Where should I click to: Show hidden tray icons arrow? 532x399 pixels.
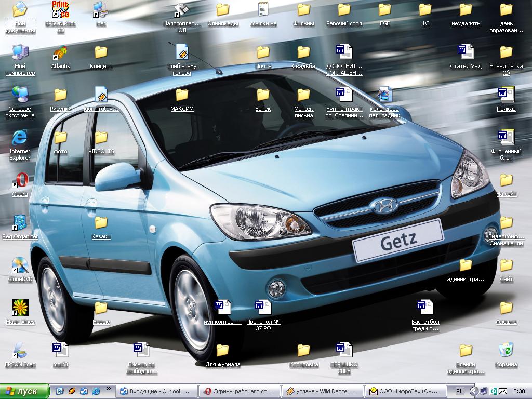click(474, 392)
